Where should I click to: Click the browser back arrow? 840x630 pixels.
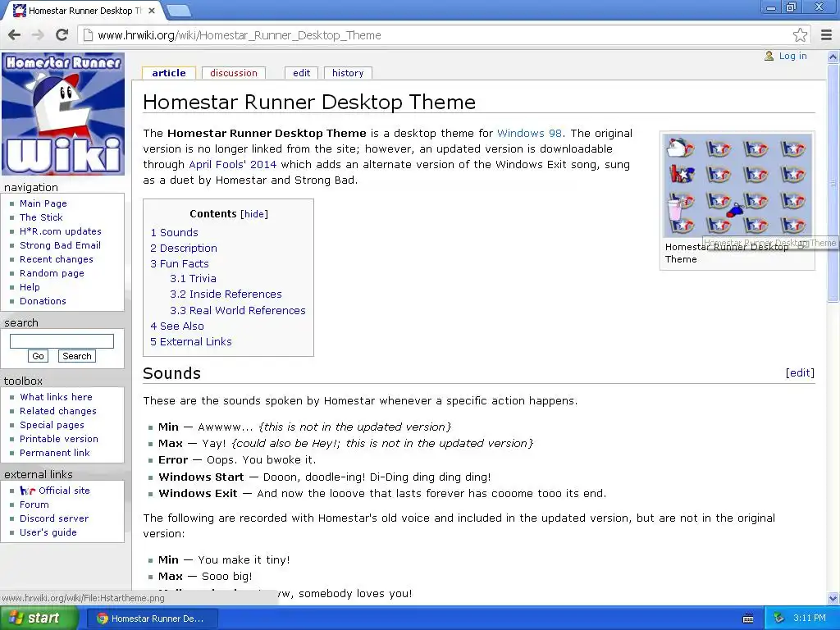[15, 35]
